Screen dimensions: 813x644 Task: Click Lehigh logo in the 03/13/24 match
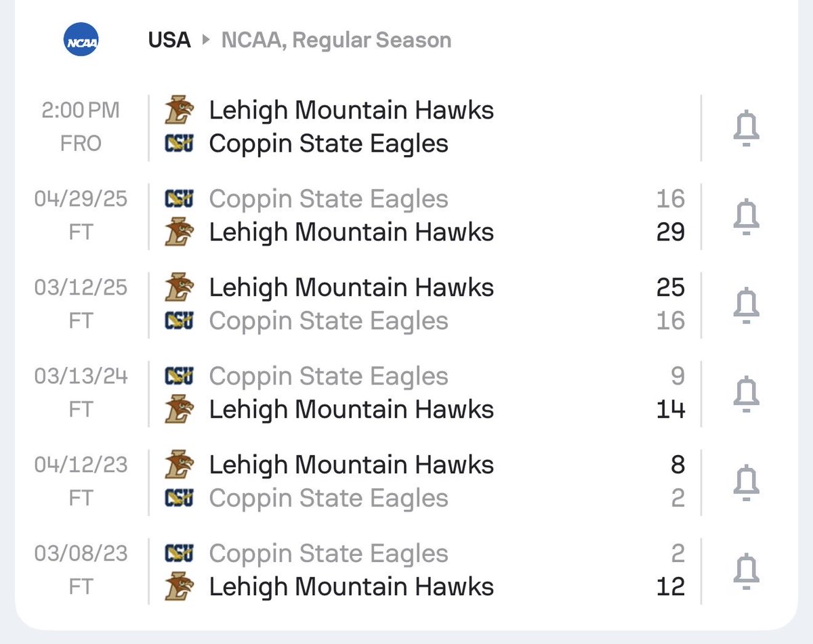(180, 410)
